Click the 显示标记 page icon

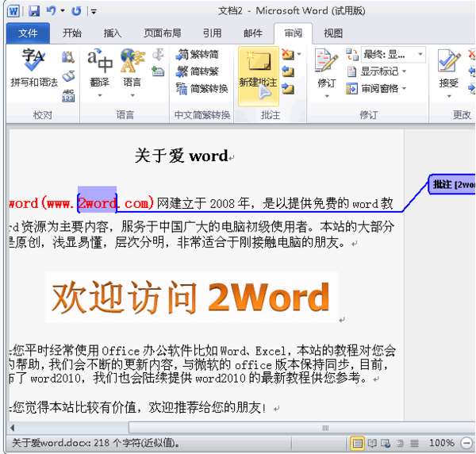(351, 71)
